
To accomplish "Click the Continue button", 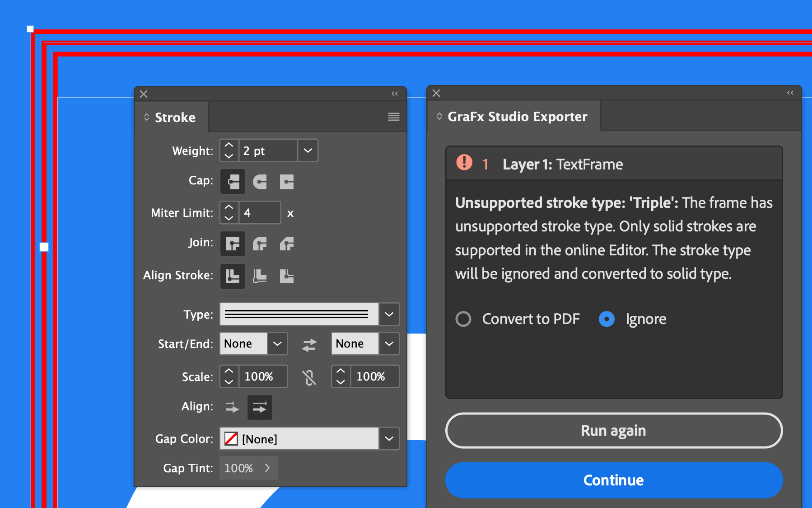I will [614, 480].
